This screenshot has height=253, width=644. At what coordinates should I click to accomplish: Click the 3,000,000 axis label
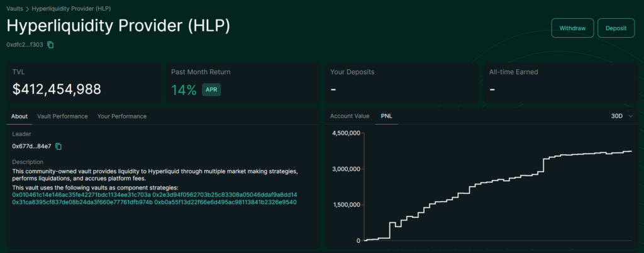(x=345, y=169)
